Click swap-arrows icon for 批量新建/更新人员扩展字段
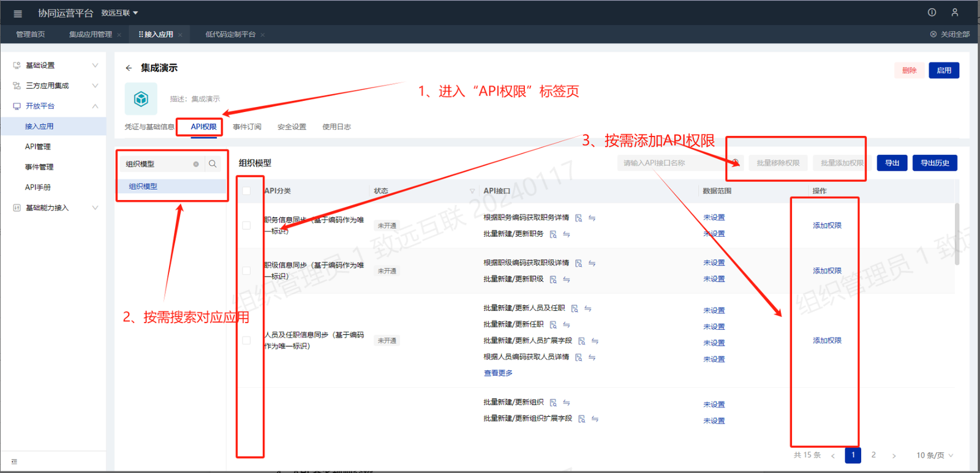 tap(595, 341)
